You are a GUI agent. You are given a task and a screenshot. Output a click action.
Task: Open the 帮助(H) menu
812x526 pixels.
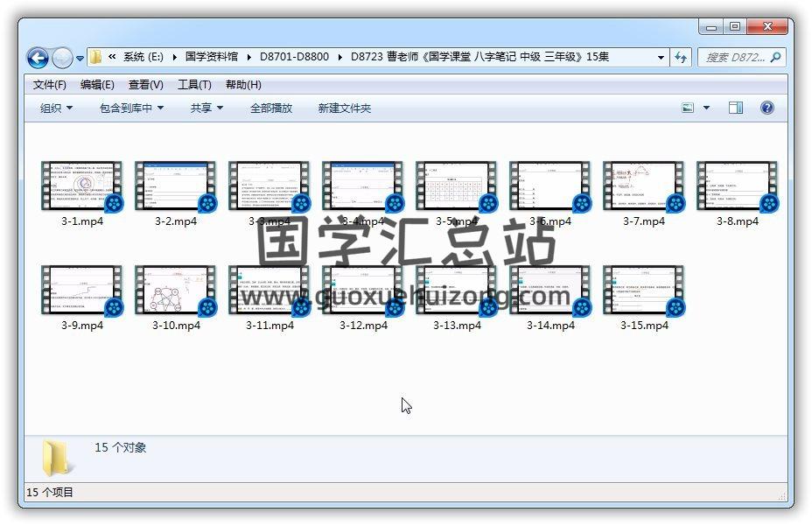243,85
